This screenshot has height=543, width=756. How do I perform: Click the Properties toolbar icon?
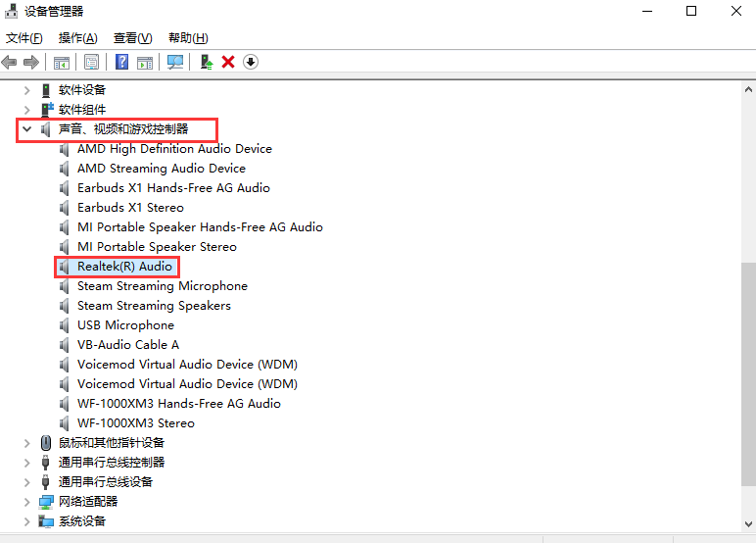(x=91, y=62)
